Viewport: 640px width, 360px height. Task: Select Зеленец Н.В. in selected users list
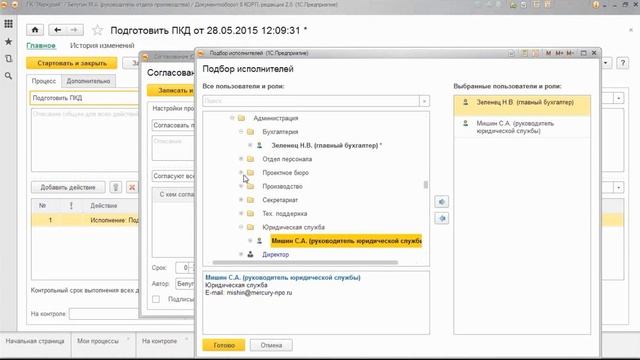[x=522, y=105]
